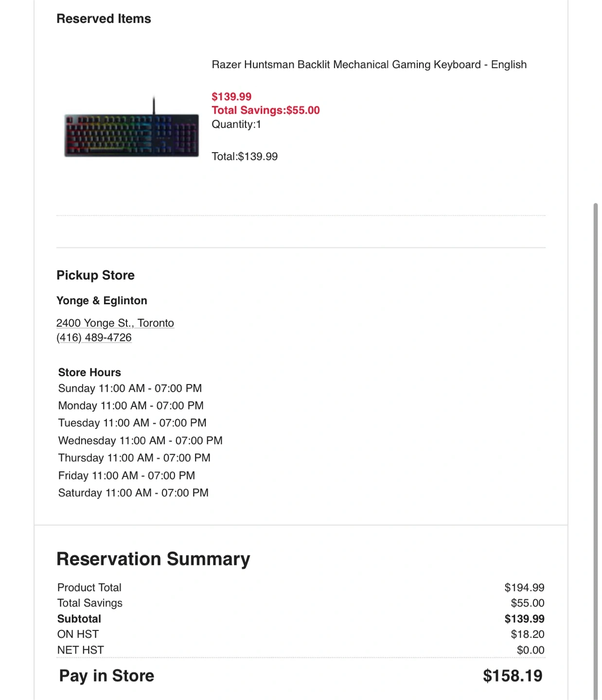The width and height of the screenshot is (602, 700).
Task: Call the store phone number (416) 489-4726
Action: pos(94,338)
